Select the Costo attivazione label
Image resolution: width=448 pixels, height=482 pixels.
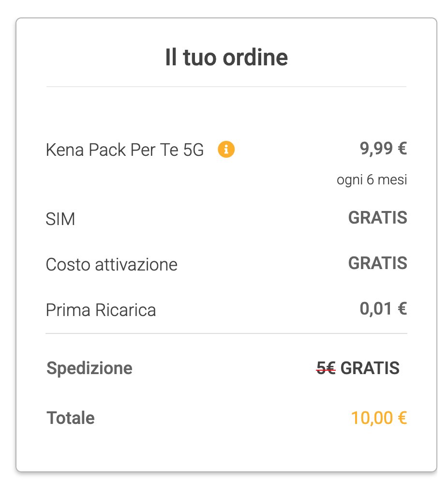[111, 265]
